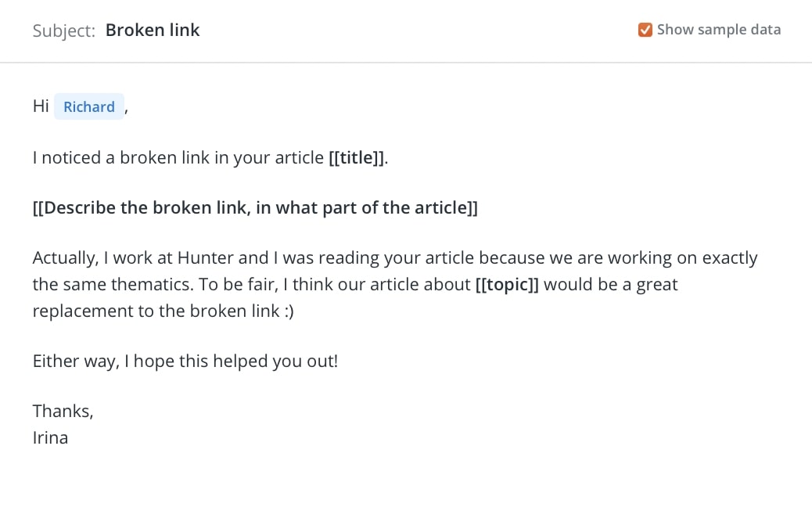This screenshot has height=518, width=812.
Task: Click the line starting 'the same thematics'
Action: click(355, 284)
